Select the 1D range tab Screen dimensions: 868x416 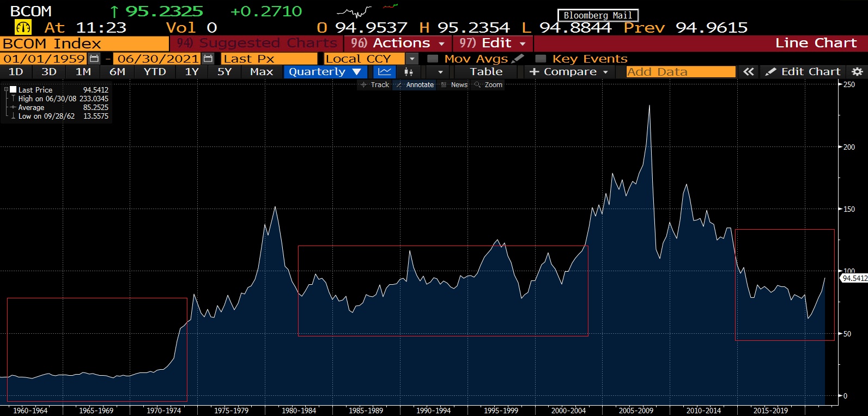click(16, 72)
